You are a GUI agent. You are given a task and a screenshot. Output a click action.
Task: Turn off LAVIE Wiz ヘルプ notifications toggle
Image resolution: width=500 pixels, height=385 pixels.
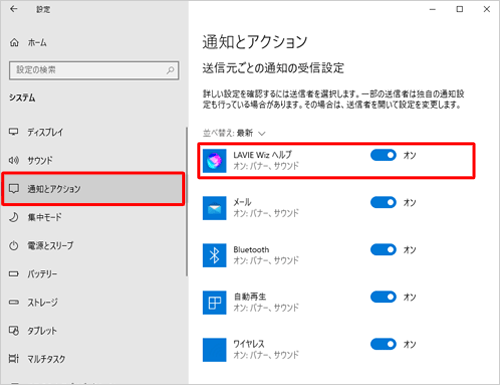[x=383, y=155]
